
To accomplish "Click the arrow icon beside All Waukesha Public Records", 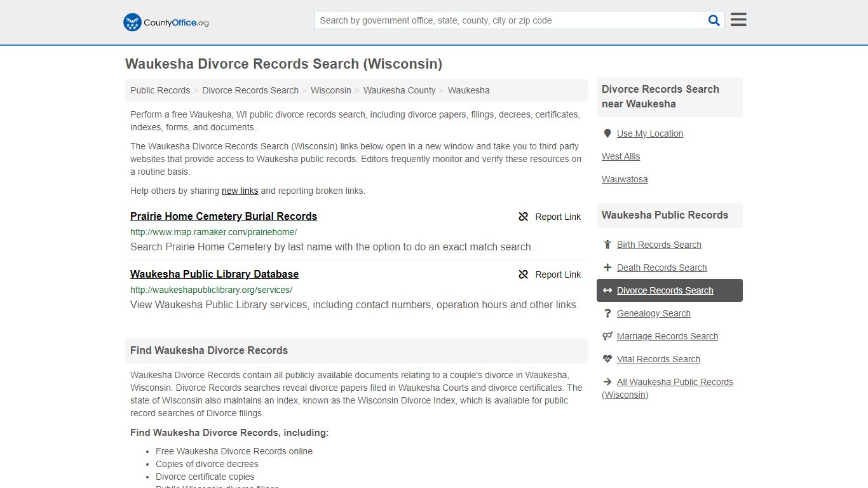I will pos(607,382).
